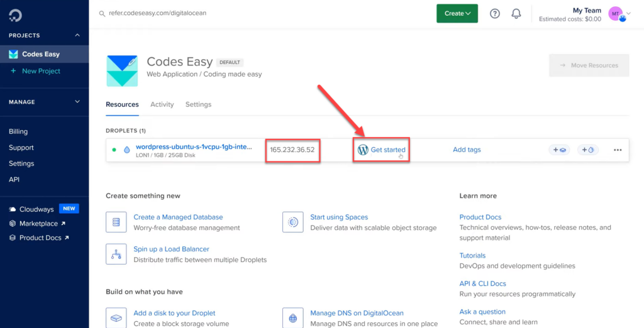Click the Load Balancer icon
Screen dimensions: 644x328
(116, 254)
